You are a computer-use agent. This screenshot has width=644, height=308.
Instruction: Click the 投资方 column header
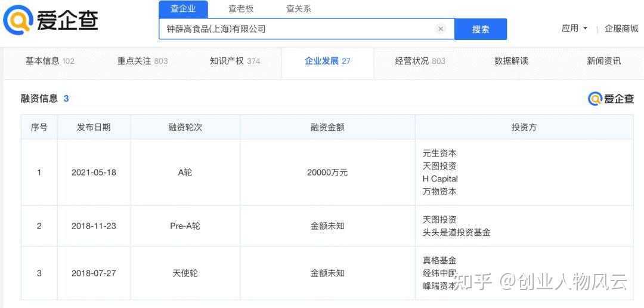pyautogui.click(x=524, y=127)
